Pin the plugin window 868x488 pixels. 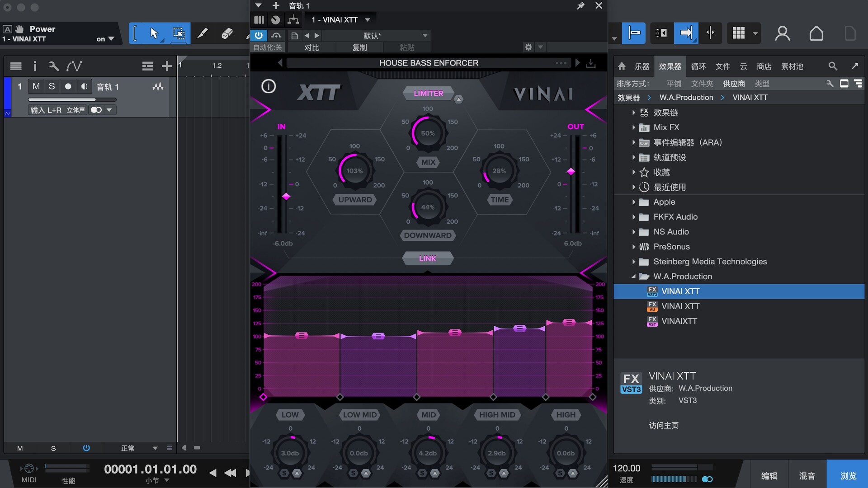[581, 6]
